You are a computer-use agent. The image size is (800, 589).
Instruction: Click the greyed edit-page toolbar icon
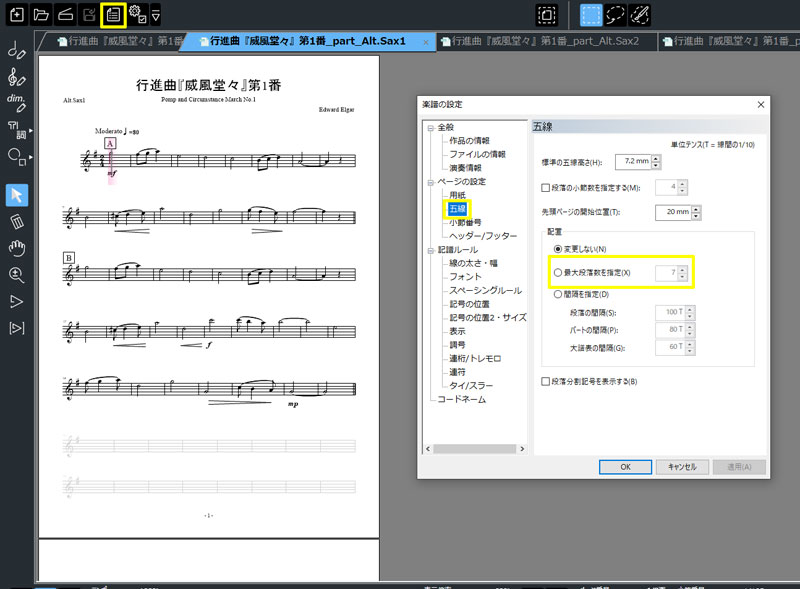89,14
